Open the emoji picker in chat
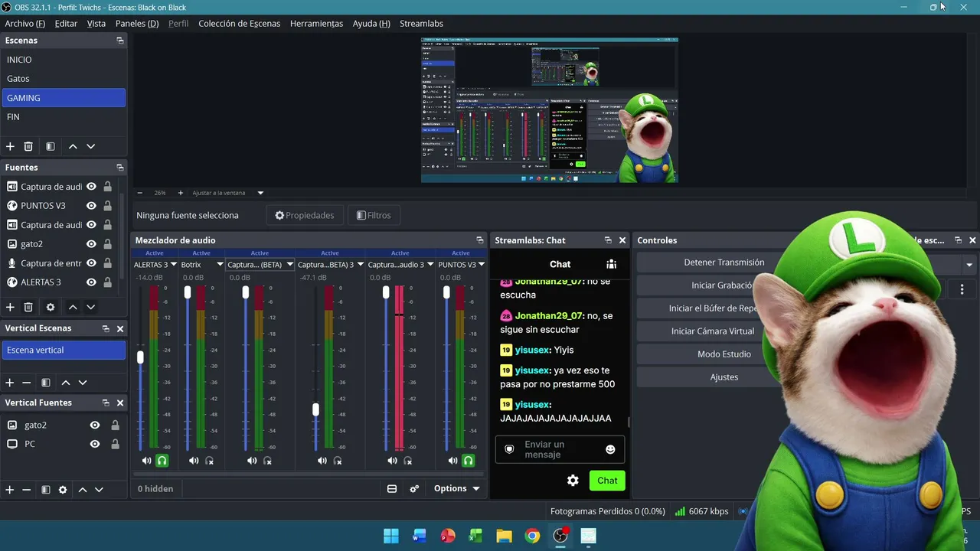 tap(610, 449)
